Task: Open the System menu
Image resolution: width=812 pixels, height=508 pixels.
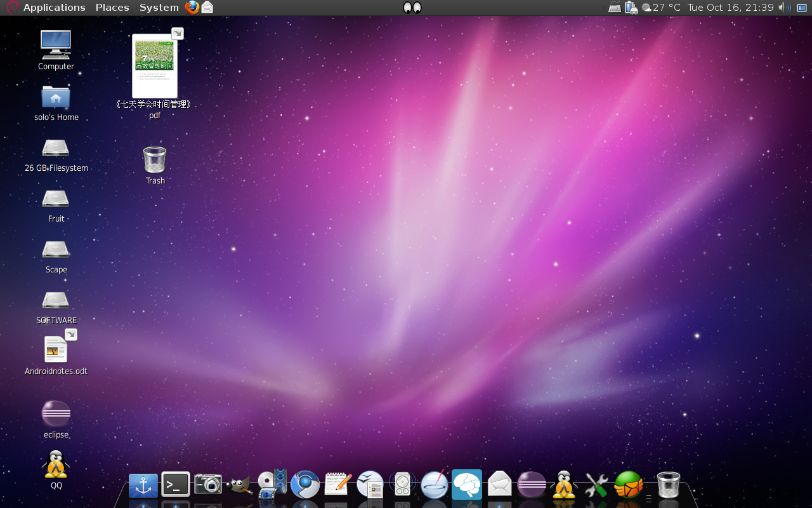Action: coord(159,8)
